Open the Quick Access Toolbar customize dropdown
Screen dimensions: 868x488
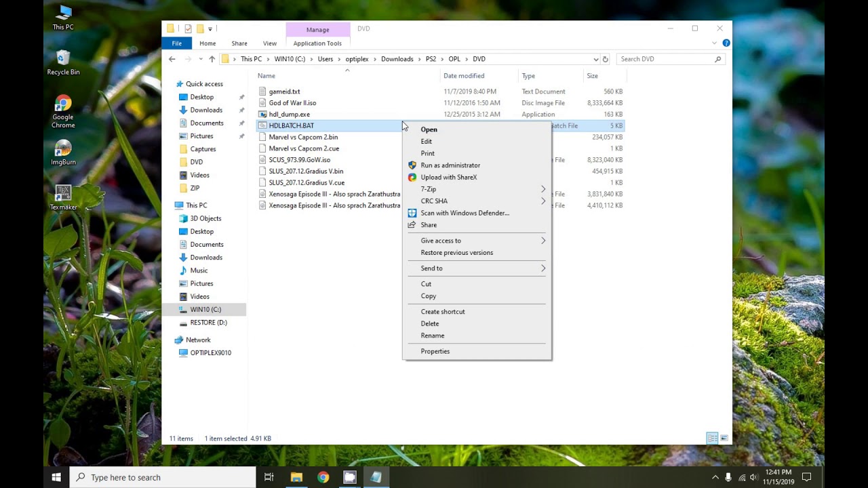[210, 28]
